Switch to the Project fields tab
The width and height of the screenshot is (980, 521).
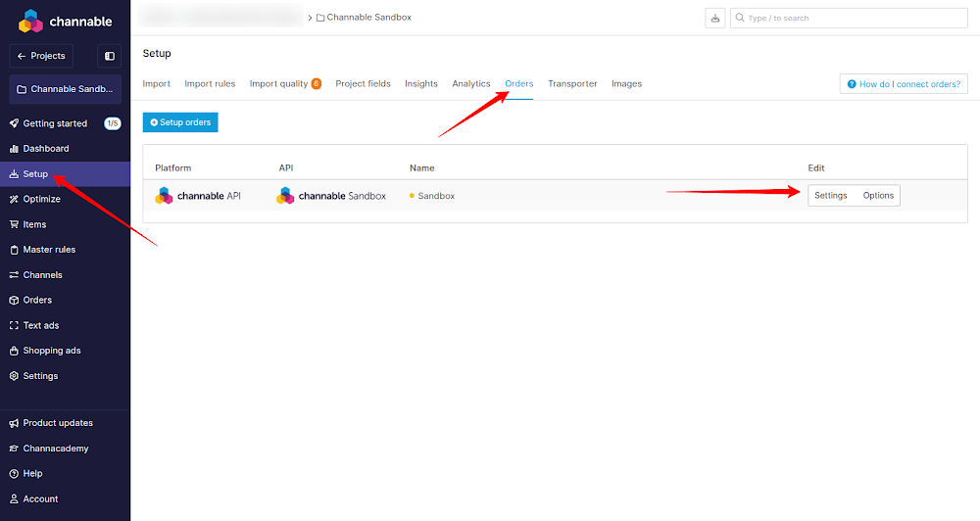(x=364, y=83)
